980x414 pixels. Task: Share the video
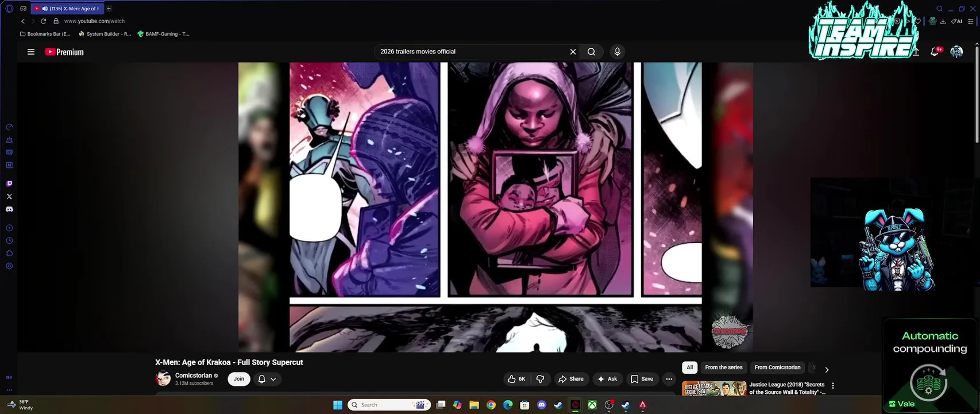[x=571, y=379]
